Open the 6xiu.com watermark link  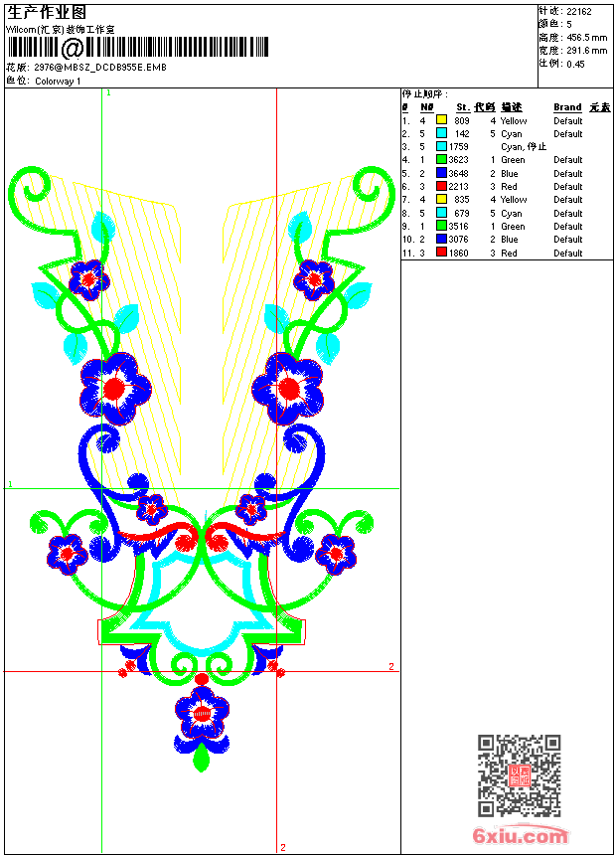pyautogui.click(x=520, y=836)
